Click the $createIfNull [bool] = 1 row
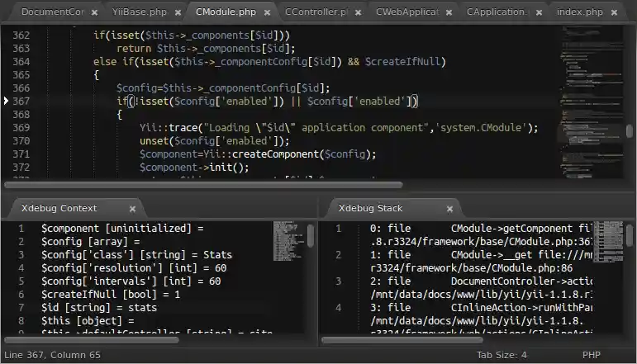The height and width of the screenshot is (364, 637). coord(111,295)
